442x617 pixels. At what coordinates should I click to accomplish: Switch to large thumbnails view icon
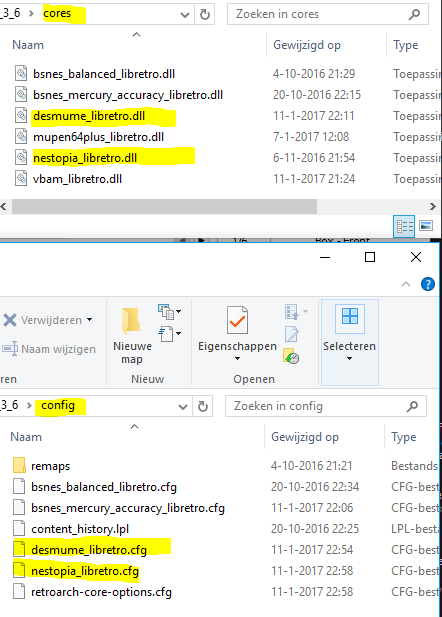coord(426,226)
